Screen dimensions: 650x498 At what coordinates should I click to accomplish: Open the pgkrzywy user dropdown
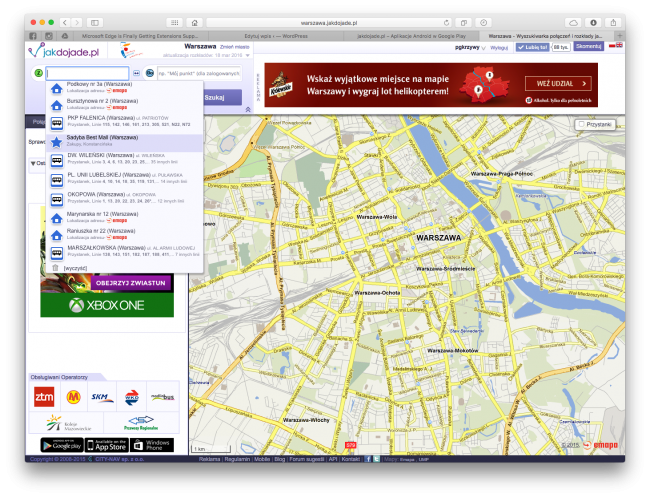point(470,47)
